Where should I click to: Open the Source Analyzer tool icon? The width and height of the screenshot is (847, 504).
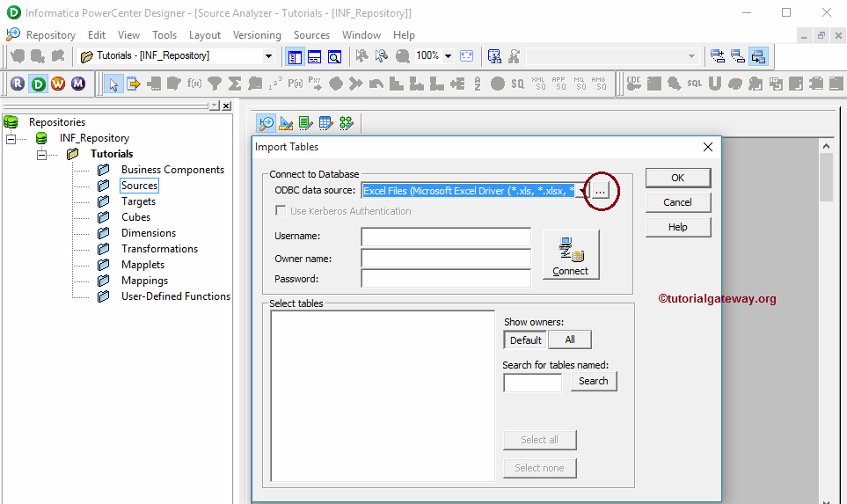(266, 123)
